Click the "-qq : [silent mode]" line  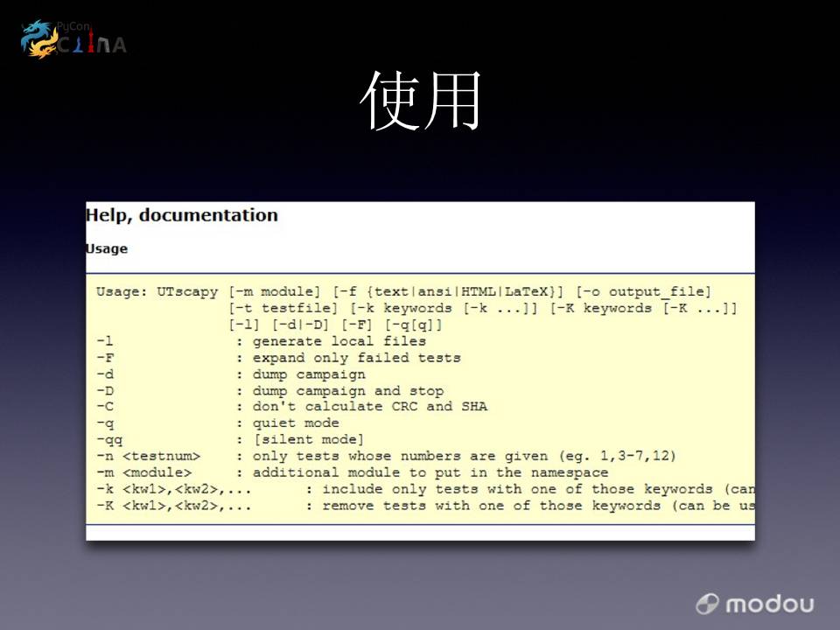pyautogui.click(x=230, y=440)
